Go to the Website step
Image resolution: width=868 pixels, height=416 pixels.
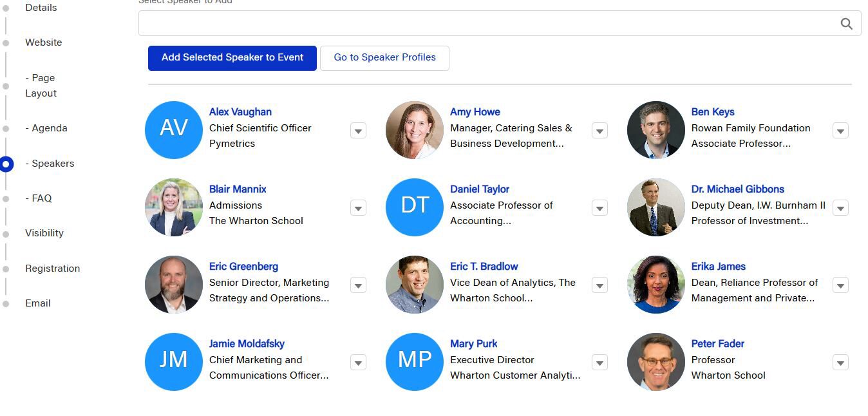[x=44, y=43]
